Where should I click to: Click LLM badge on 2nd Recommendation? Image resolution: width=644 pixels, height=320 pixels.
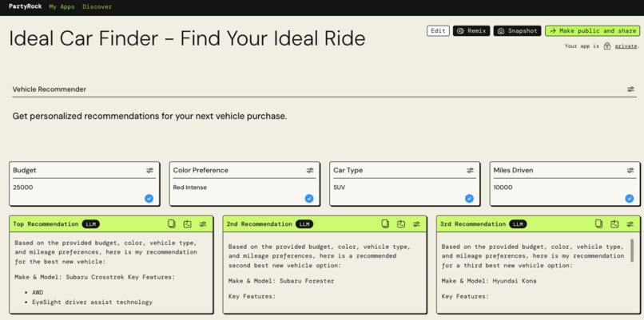304,224
